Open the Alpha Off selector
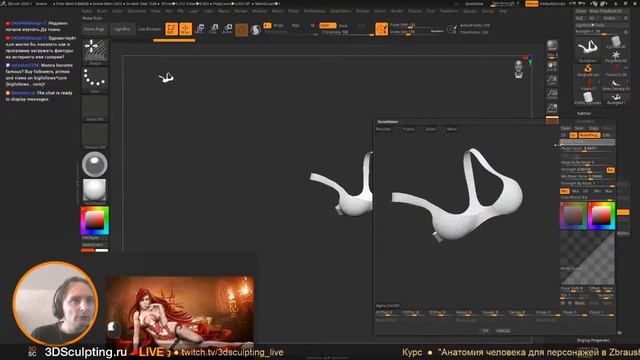The width and height of the screenshot is (640, 360). (95, 107)
